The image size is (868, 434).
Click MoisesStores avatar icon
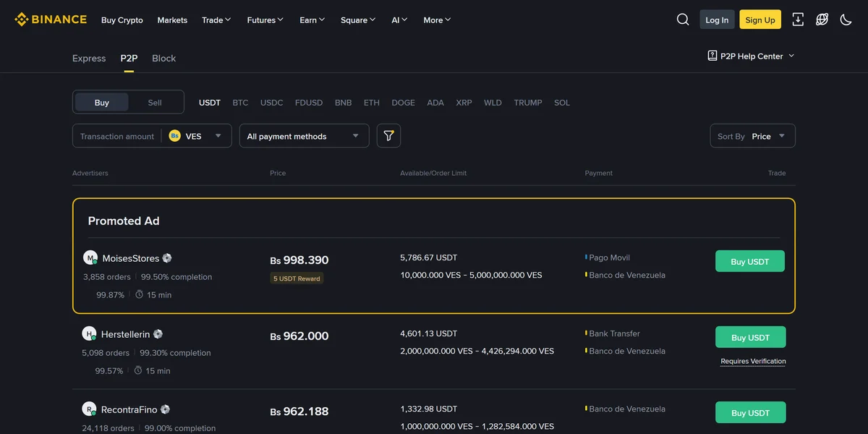[x=90, y=258]
